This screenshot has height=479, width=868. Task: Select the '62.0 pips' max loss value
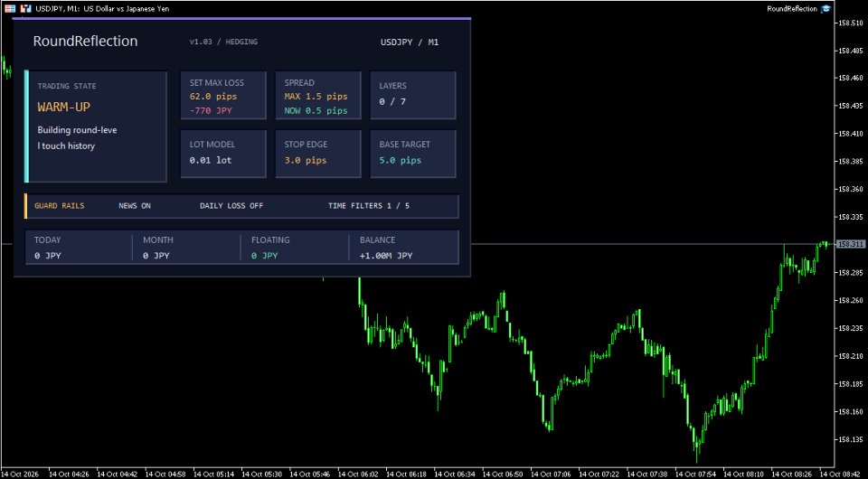213,96
